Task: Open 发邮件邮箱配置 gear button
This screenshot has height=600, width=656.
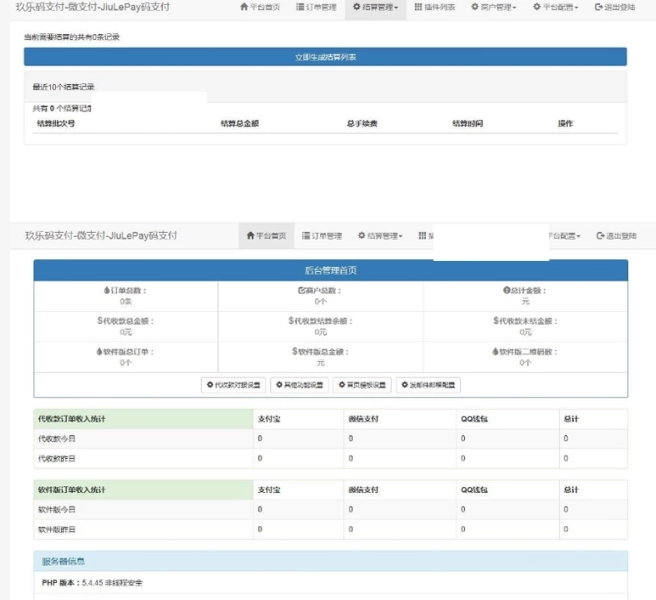Action: coord(428,385)
